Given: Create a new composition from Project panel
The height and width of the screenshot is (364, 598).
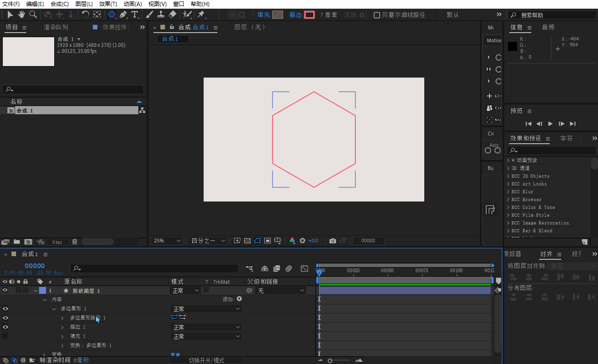Looking at the screenshot, I should click(28, 241).
